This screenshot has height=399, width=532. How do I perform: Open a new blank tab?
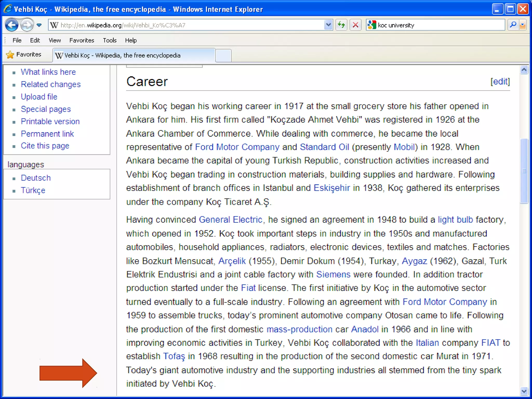coord(223,55)
